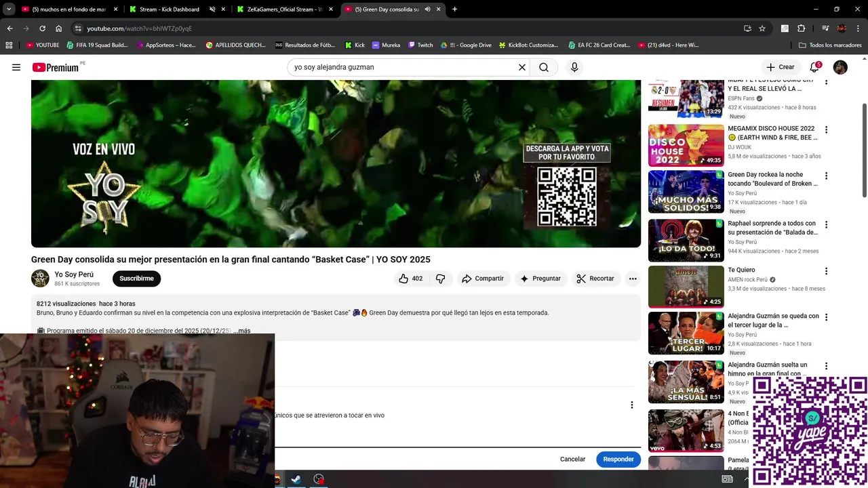Screen dimensions: 868x488
Task: Run the search with the magnifier button
Action: [544, 67]
